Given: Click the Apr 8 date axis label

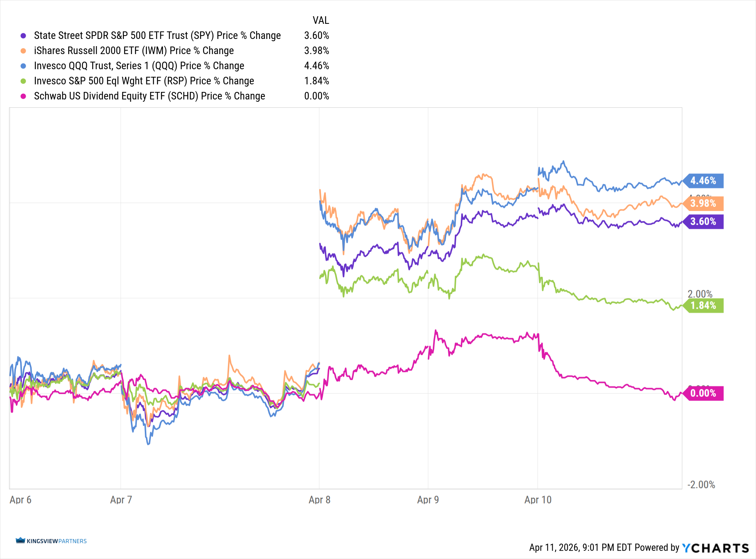Looking at the screenshot, I should [319, 500].
